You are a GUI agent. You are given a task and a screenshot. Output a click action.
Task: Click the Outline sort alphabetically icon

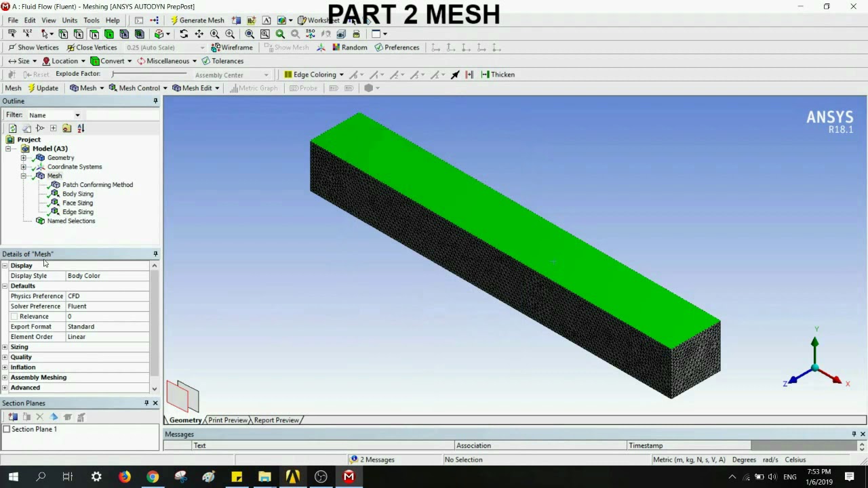click(x=81, y=128)
